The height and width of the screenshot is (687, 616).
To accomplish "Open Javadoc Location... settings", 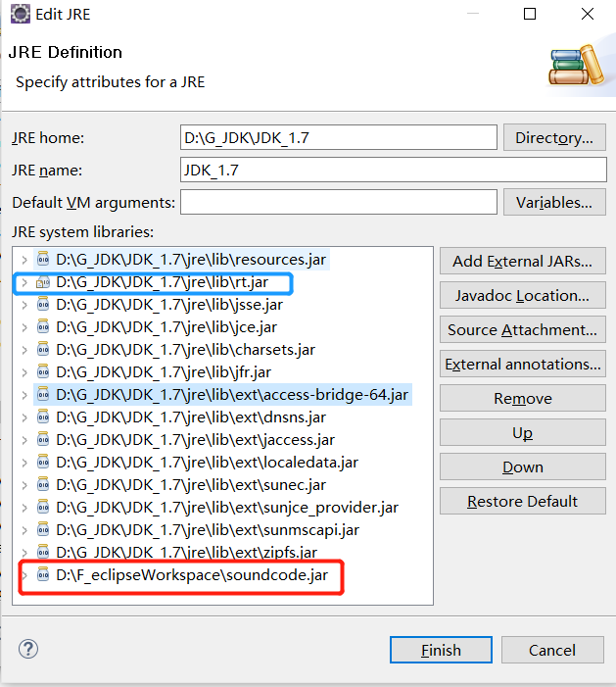I will pyautogui.click(x=523, y=295).
